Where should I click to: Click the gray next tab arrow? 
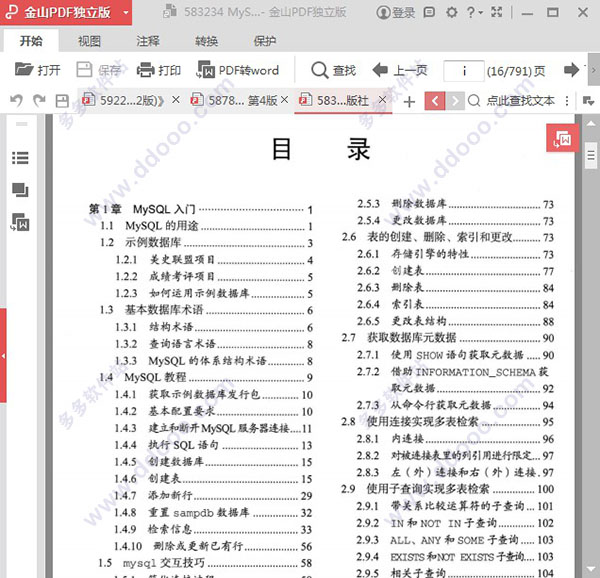(x=455, y=101)
